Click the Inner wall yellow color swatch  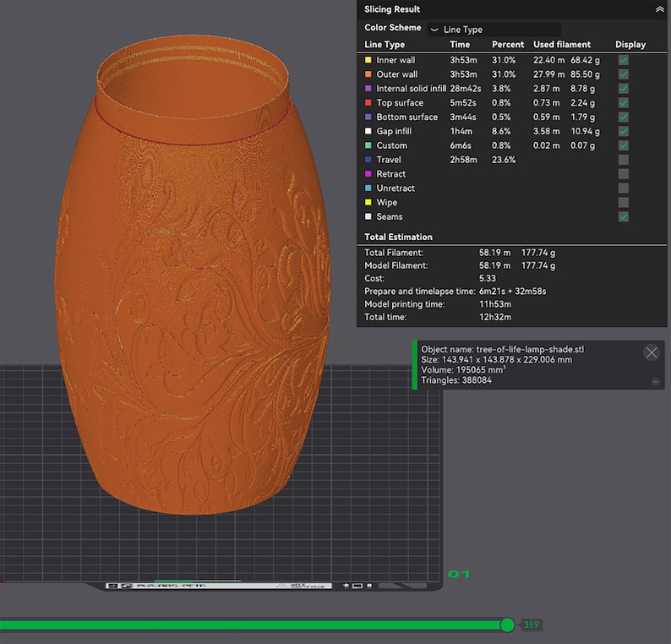pos(368,60)
